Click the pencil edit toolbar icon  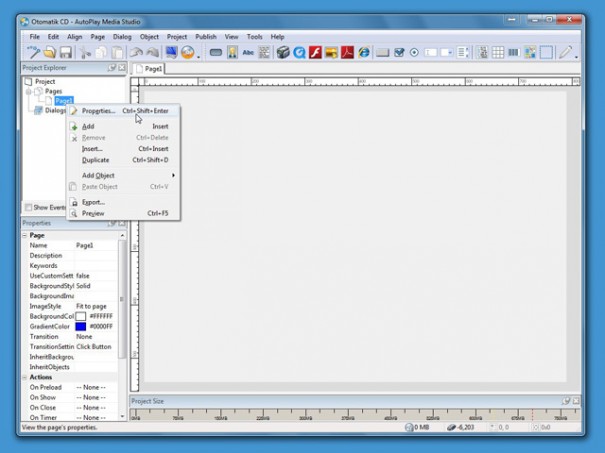pyautogui.click(x=565, y=52)
